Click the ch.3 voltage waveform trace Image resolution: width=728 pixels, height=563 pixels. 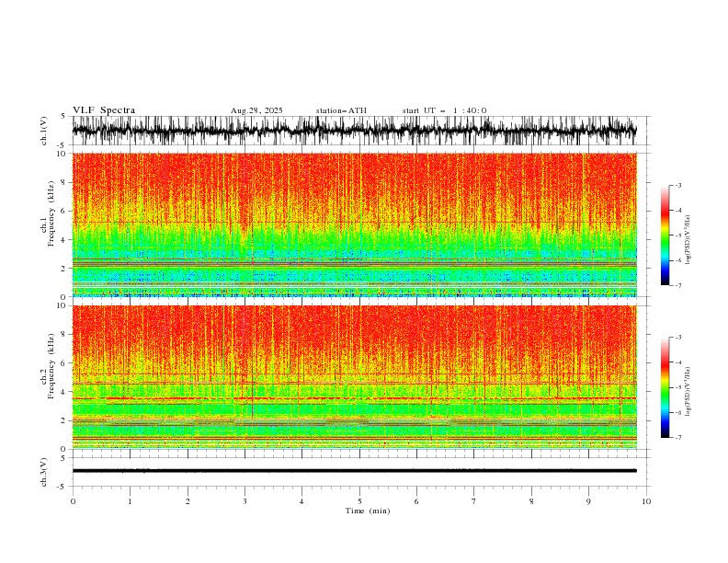354,471
